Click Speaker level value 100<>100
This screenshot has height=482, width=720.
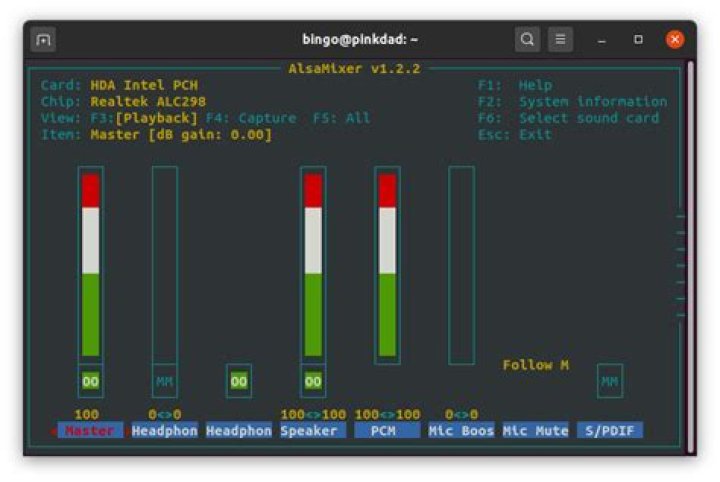313,415
